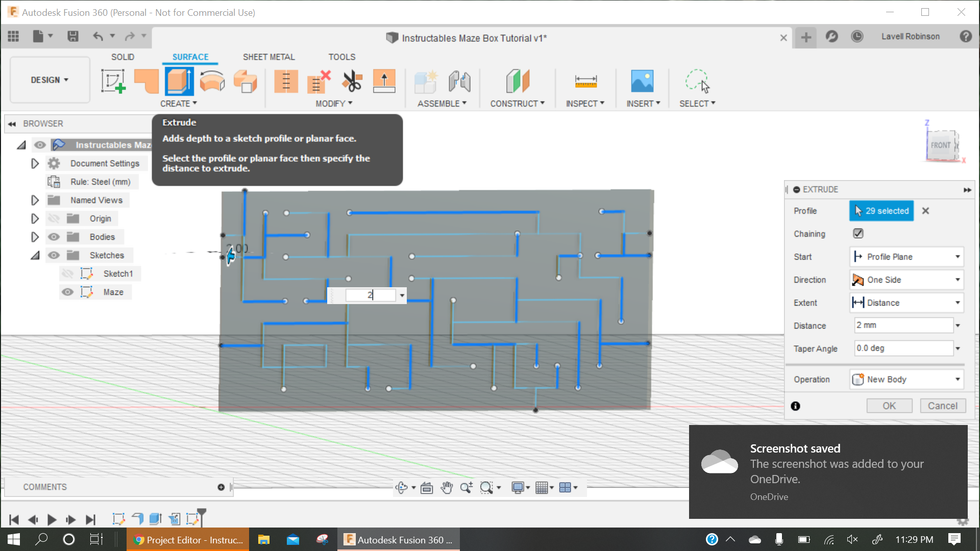The width and height of the screenshot is (980, 551).
Task: Toggle visibility of root component
Action: click(40, 145)
